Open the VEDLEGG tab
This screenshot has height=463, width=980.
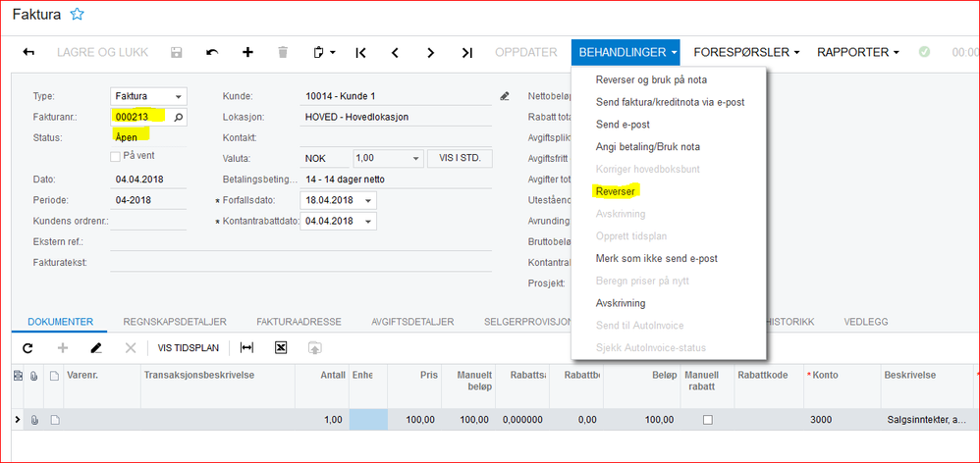[866, 322]
